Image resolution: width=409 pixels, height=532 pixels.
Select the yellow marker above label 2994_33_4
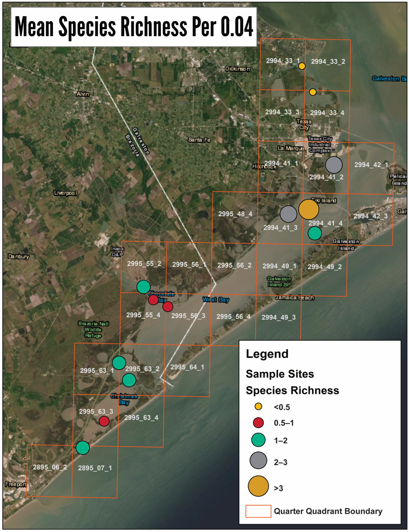[x=313, y=92]
